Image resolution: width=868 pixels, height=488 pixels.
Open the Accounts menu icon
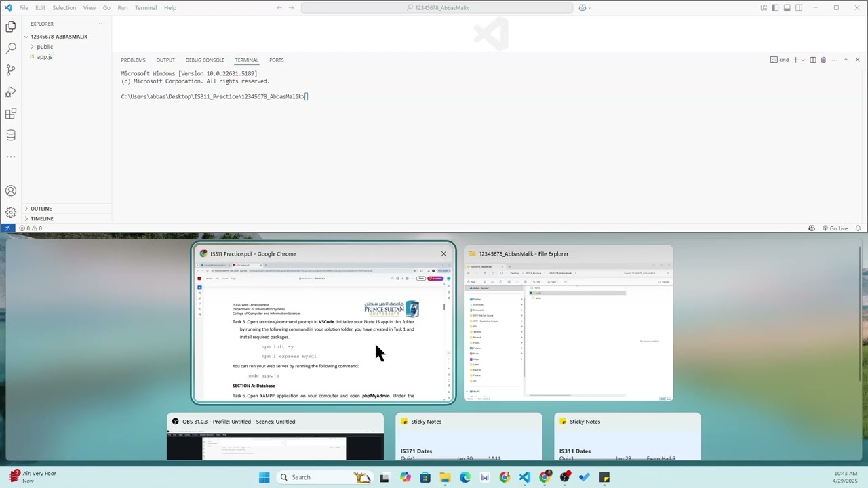[x=11, y=191]
